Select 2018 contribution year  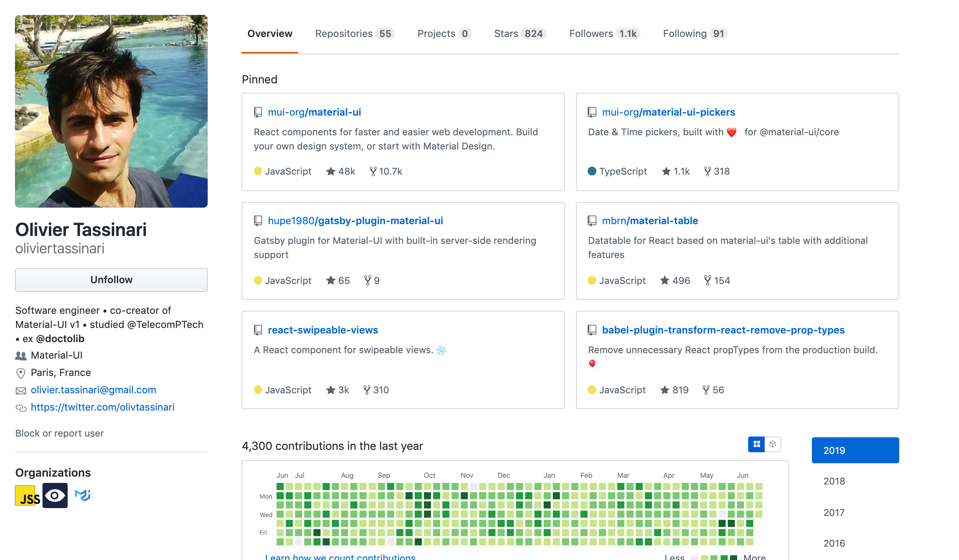834,481
